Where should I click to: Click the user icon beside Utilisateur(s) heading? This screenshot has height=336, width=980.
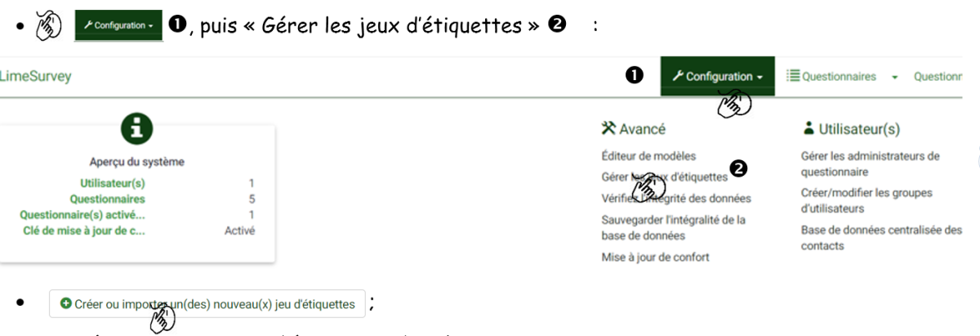click(808, 128)
